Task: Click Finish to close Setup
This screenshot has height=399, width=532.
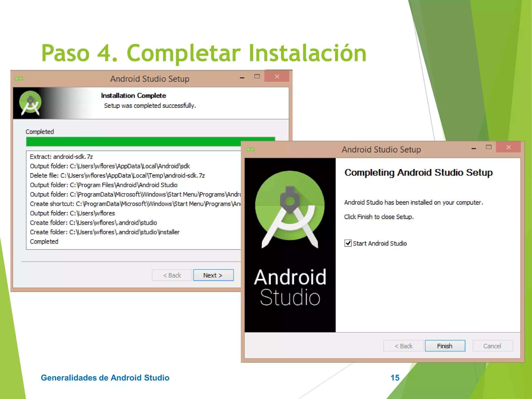Action: click(x=445, y=346)
